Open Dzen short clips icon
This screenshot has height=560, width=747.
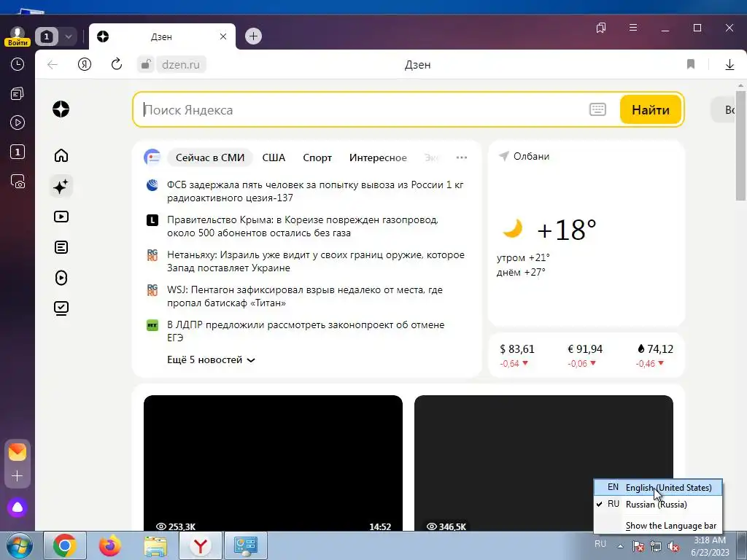point(61,278)
